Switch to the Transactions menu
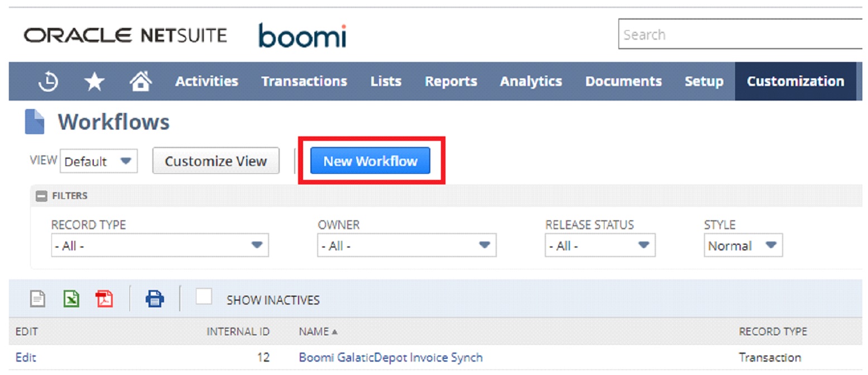Screen dimensions: 868x375 tap(304, 81)
